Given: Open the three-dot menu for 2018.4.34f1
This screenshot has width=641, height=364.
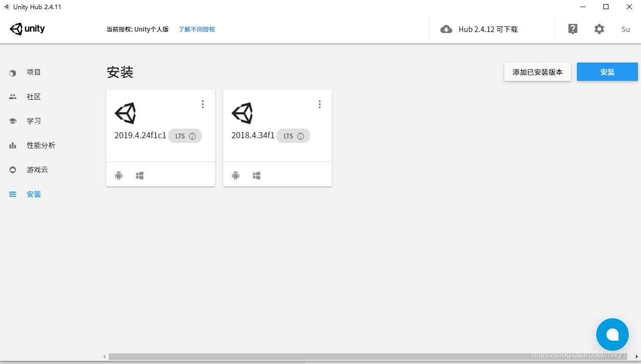Looking at the screenshot, I should click(320, 104).
